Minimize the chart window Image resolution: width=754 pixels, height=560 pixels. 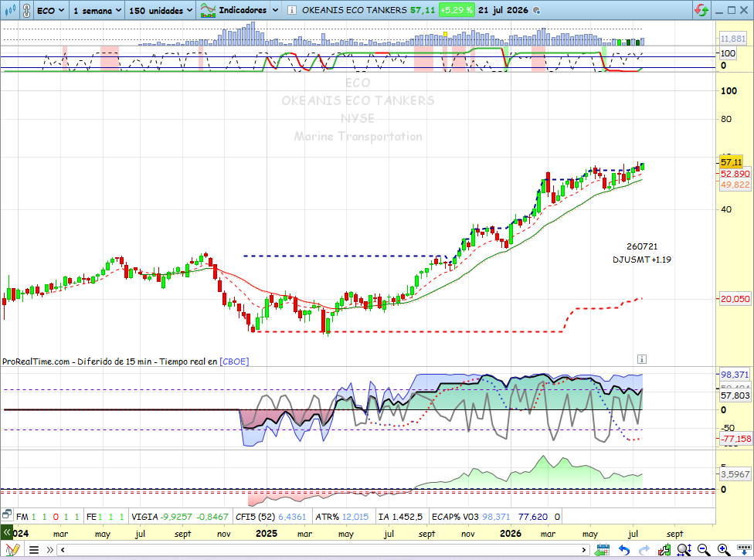(719, 11)
